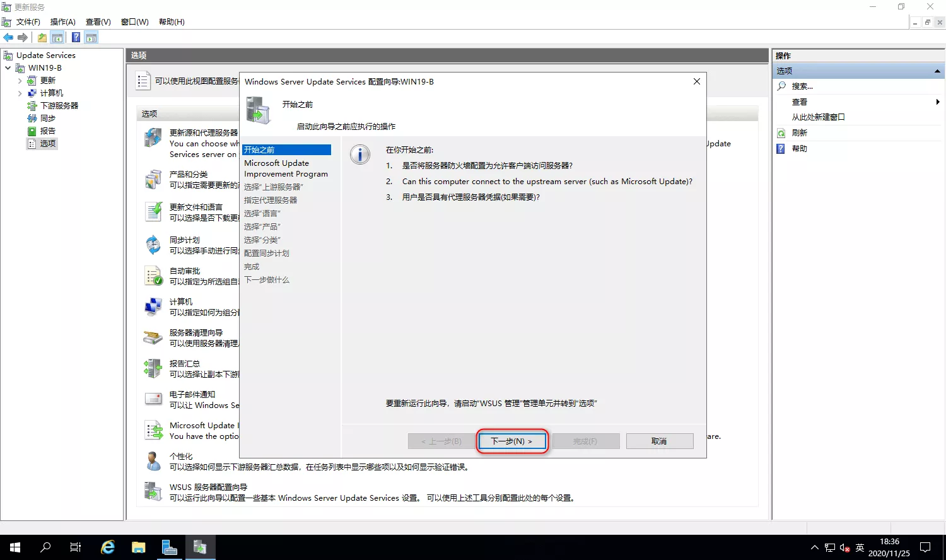
Task: Click the WSUS Server Configuration Wizard icon
Action: tap(153, 492)
